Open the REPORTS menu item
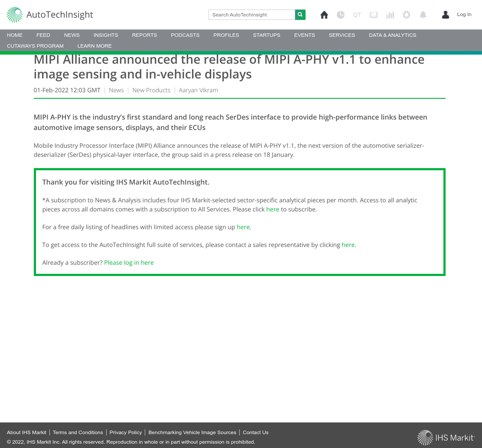482x448 pixels. 144,35
